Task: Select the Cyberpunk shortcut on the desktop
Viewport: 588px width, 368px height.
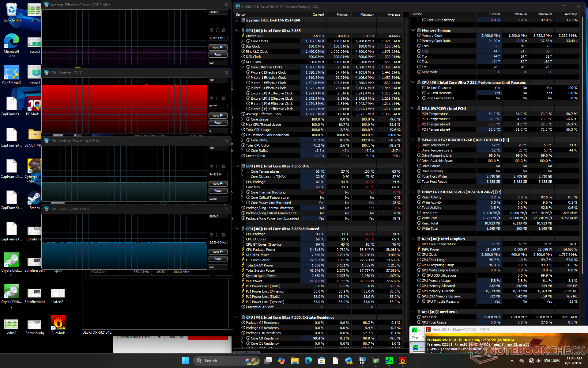Action: pyautogui.click(x=34, y=171)
